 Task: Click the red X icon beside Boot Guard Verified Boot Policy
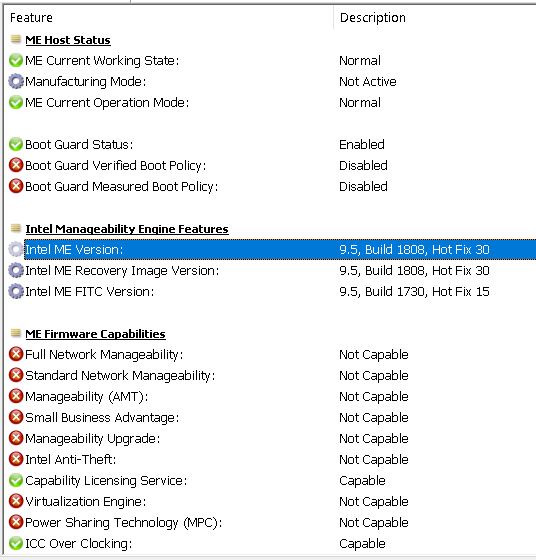pyautogui.click(x=16, y=165)
